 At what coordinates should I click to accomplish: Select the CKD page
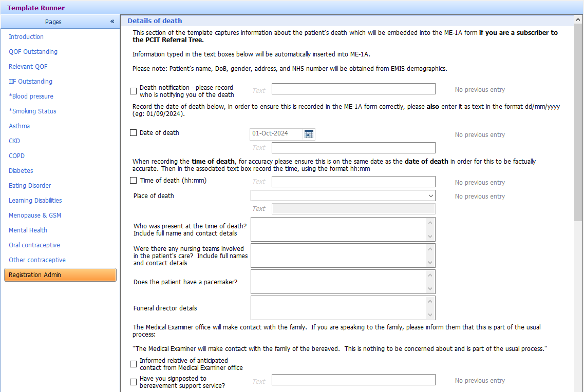tap(14, 141)
